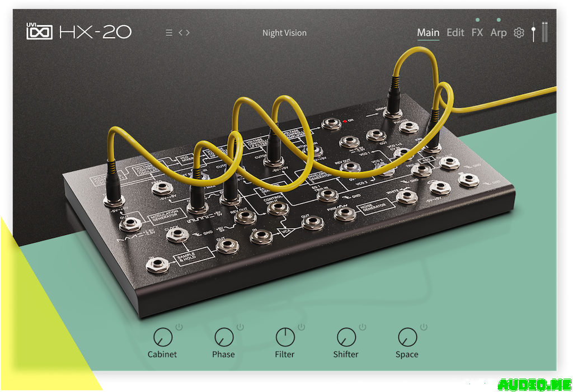Click the UVI logo
This screenshot has height=392, width=573.
pyautogui.click(x=40, y=31)
